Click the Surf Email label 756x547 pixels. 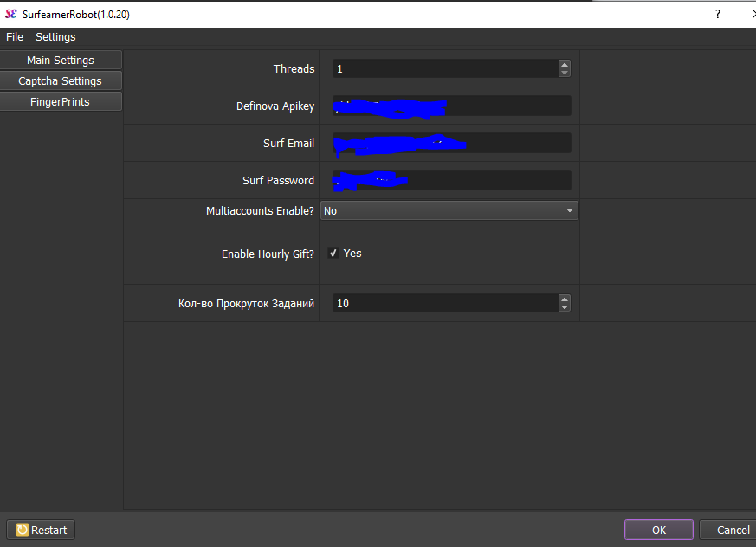tap(288, 143)
